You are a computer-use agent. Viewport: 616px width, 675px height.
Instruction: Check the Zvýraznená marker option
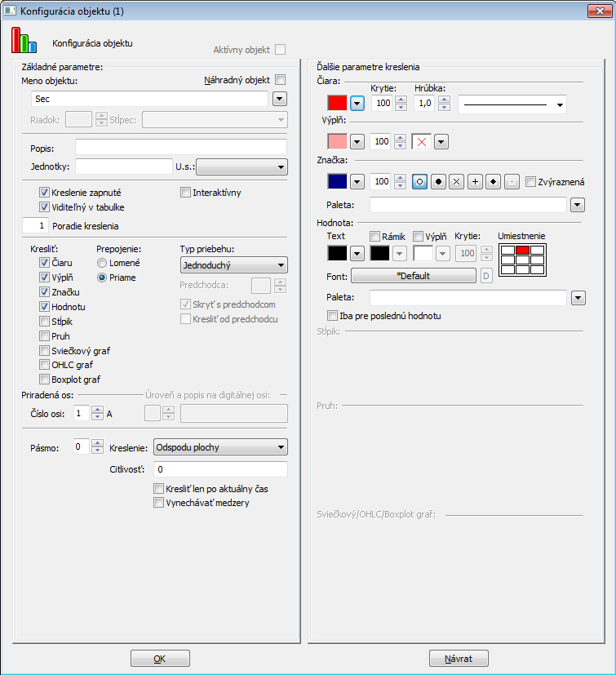[531, 181]
